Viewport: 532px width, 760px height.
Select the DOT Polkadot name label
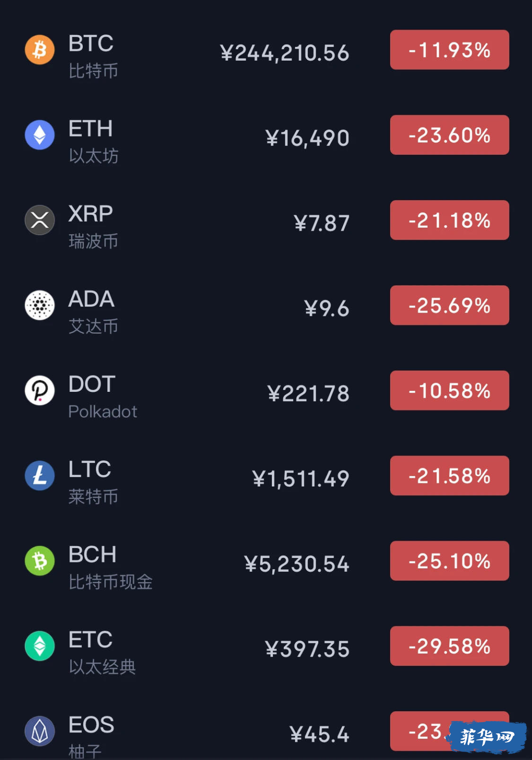pyautogui.click(x=102, y=412)
